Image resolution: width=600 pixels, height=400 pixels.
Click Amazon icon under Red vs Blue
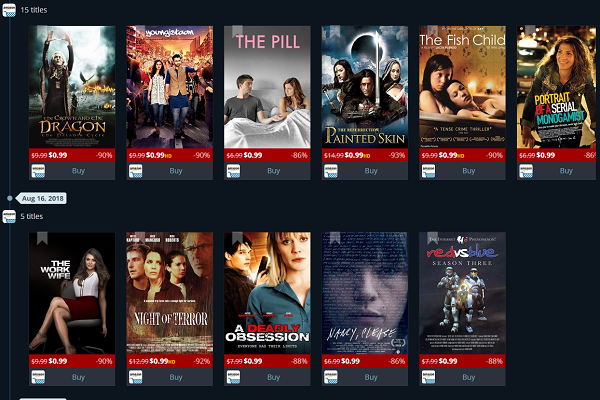coord(428,377)
